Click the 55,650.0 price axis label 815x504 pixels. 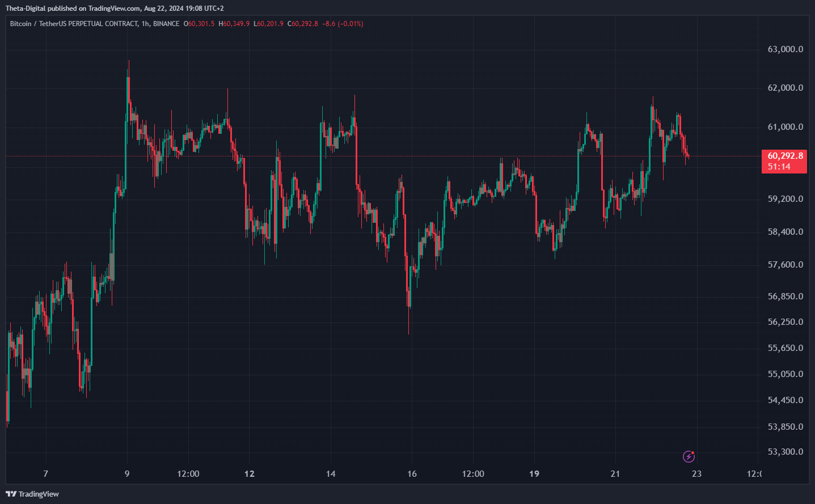pos(786,348)
